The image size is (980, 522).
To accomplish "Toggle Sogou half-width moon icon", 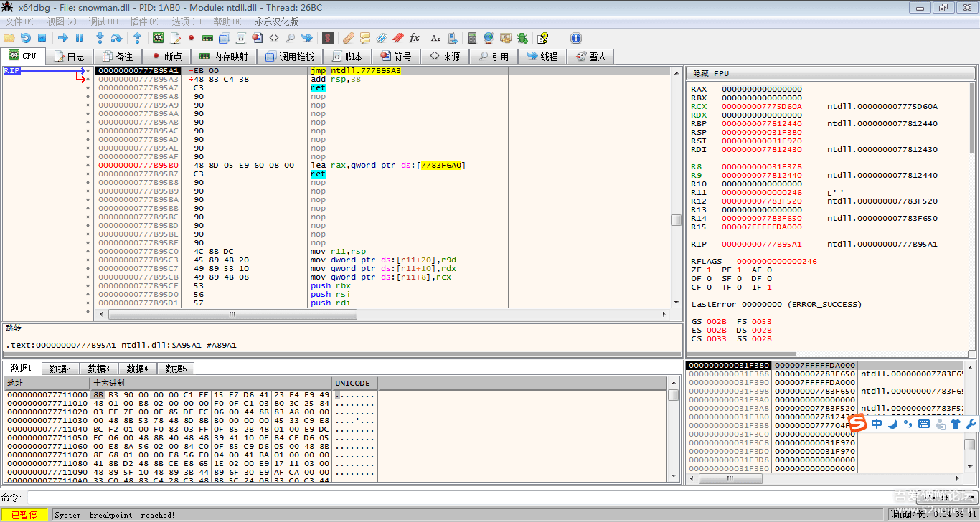I will (892, 424).
